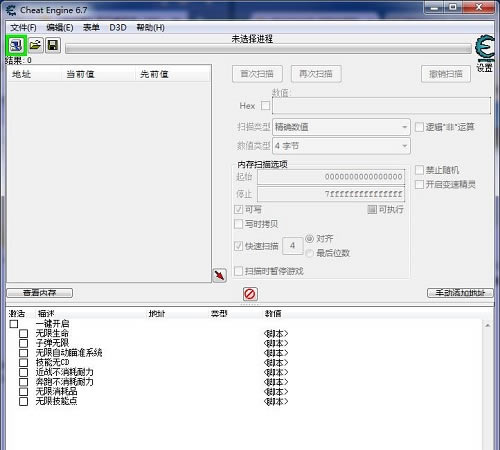Viewport: 500px width, 450px height.
Task: Click the red clear list icon
Action: click(250, 294)
